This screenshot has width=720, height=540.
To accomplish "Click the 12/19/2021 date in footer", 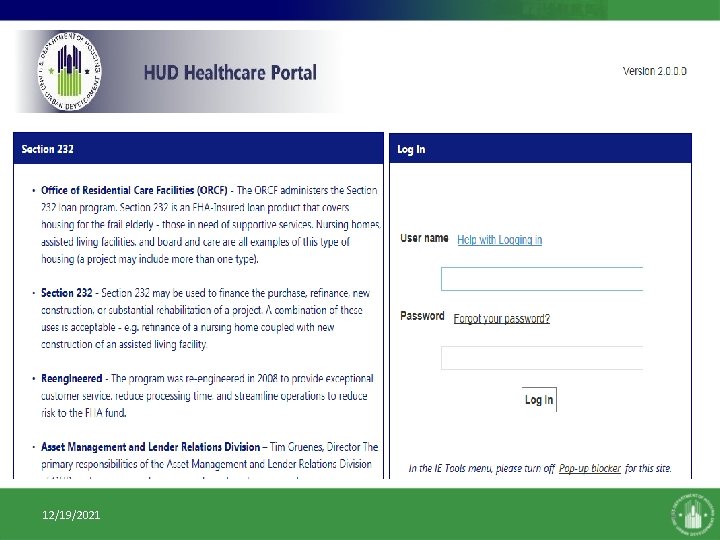I will [71, 515].
